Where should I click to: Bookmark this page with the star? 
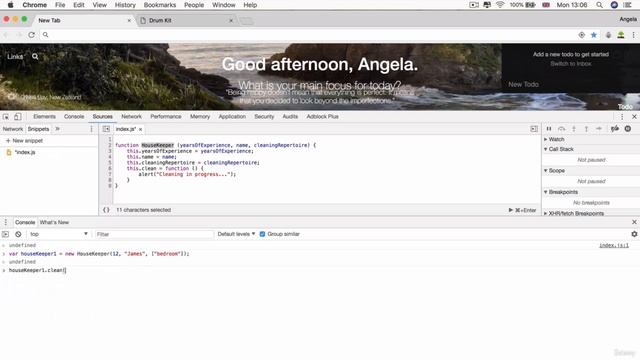pyautogui.click(x=594, y=35)
